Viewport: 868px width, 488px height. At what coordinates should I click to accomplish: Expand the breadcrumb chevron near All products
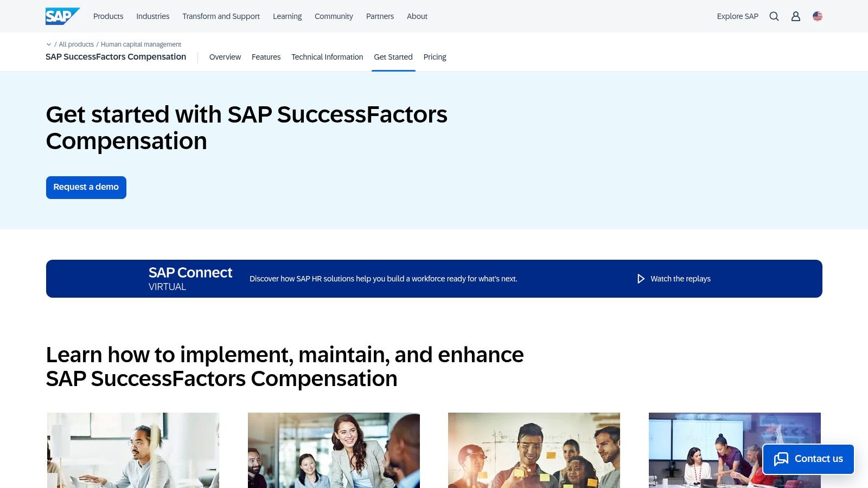(48, 44)
